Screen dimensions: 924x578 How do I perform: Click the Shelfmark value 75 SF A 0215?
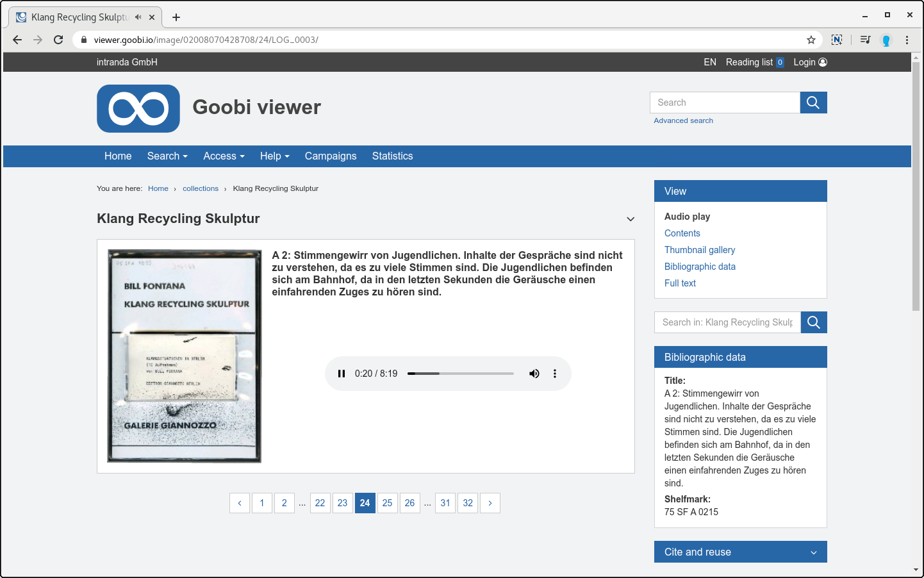pos(691,512)
